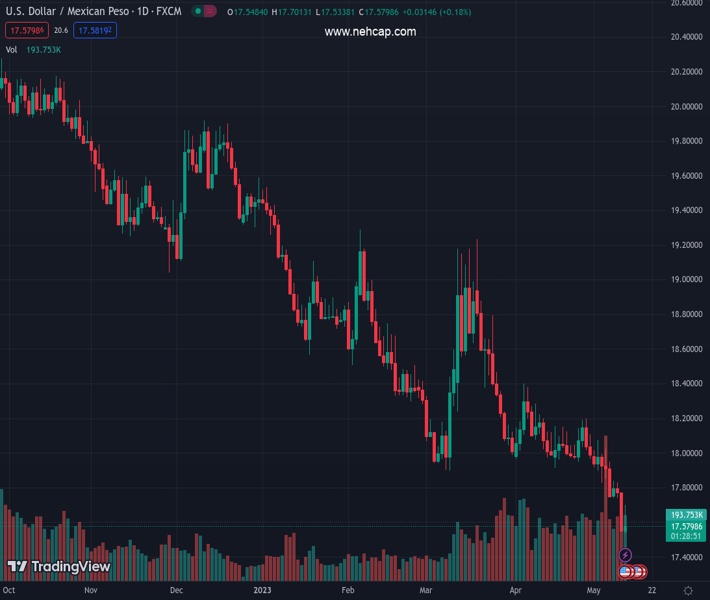Click the open value O17.54840
Screen dimensions: 710x600
click(x=247, y=12)
